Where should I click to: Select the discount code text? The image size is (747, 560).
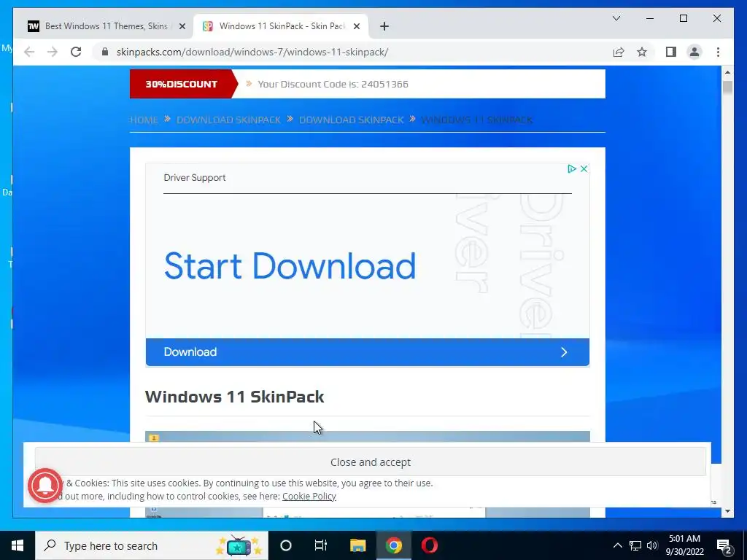[333, 85]
